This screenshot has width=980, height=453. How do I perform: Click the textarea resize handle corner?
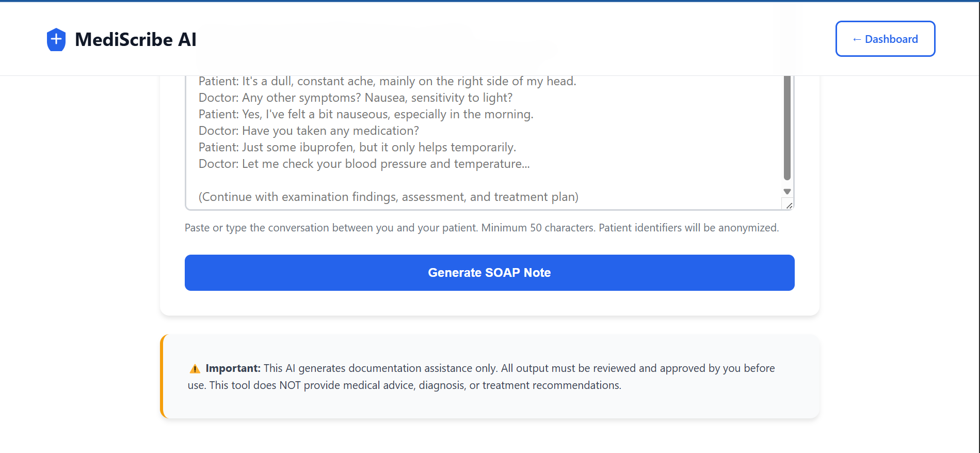click(789, 206)
